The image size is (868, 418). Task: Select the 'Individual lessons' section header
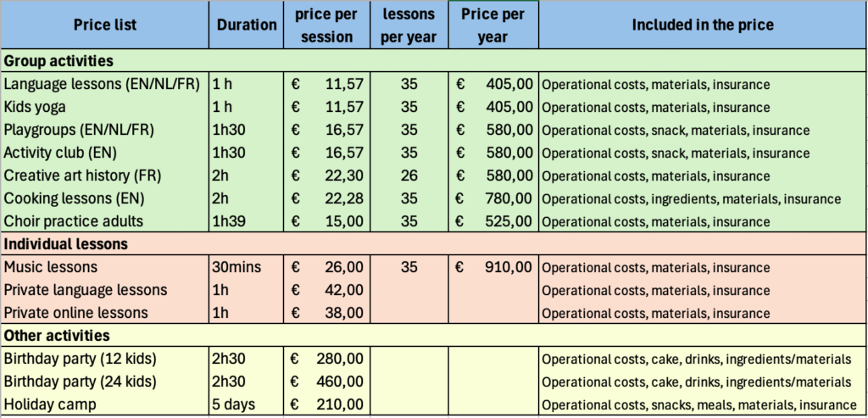[x=66, y=244]
